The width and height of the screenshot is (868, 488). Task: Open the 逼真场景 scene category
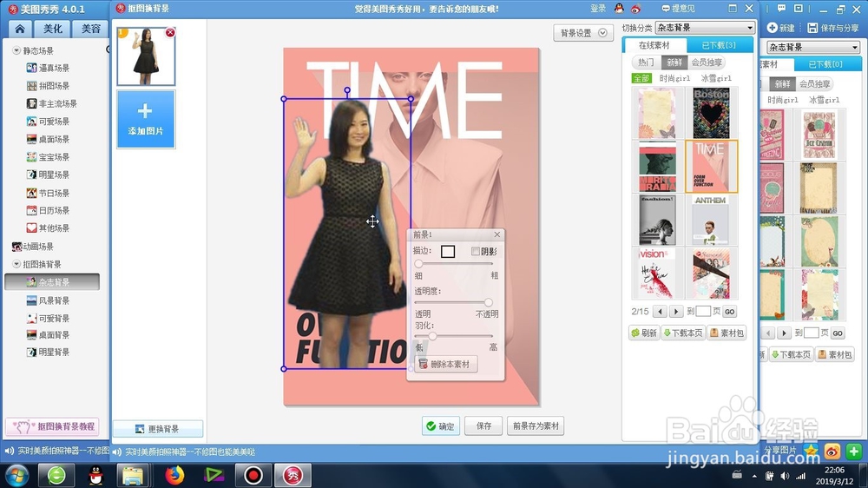(x=48, y=68)
